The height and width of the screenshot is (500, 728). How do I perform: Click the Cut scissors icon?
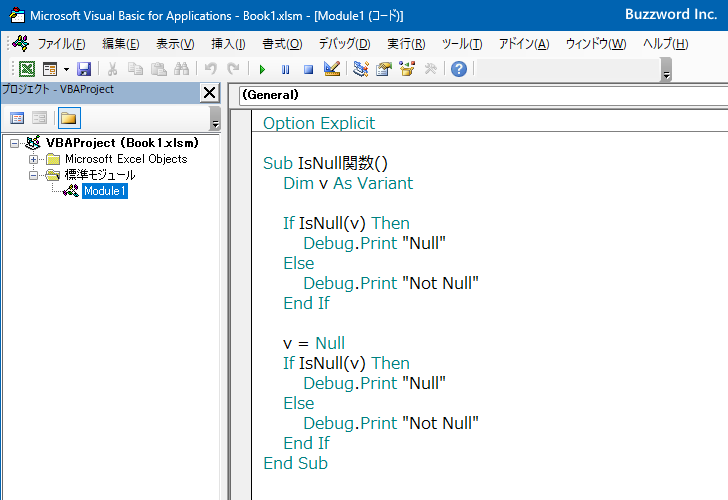[x=112, y=69]
